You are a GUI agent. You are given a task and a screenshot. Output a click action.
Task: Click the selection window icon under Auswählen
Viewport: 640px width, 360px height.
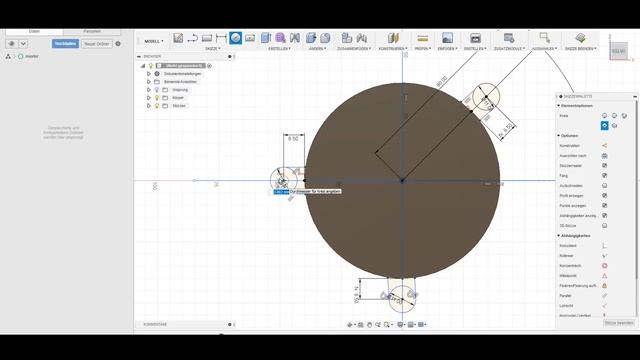[544, 38]
